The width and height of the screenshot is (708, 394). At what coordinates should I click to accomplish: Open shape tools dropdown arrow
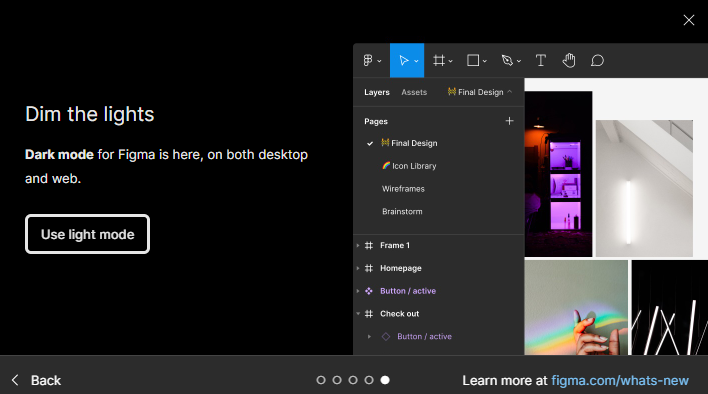coord(484,61)
